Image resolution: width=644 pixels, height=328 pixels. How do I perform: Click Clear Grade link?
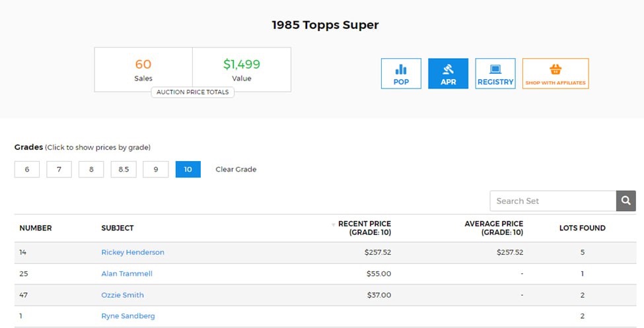point(236,169)
